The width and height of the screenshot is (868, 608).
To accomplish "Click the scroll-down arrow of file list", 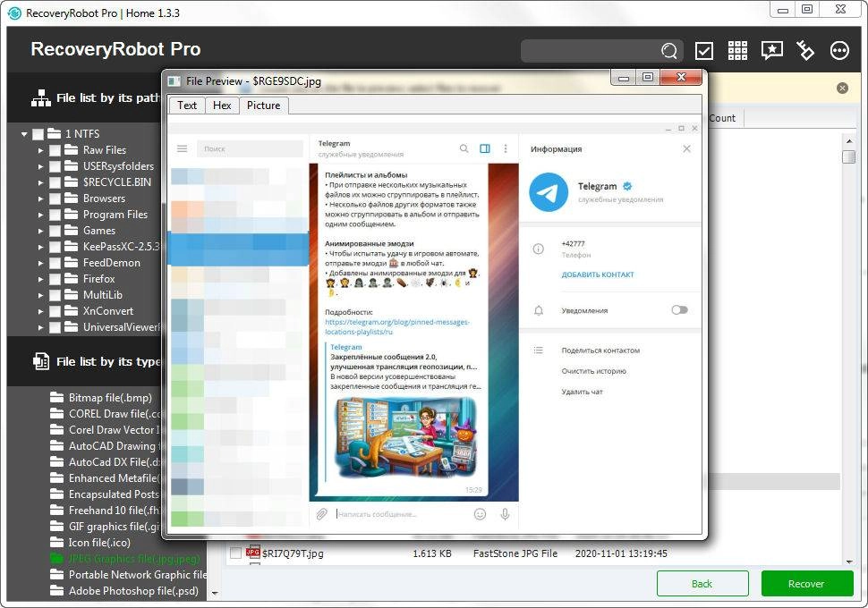I will [x=848, y=561].
